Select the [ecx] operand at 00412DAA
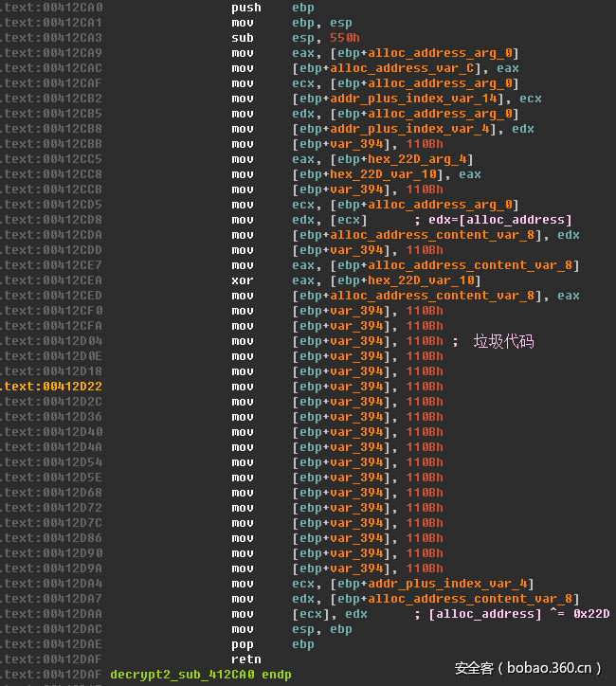Viewport: 616px width, 686px height. pos(310,614)
